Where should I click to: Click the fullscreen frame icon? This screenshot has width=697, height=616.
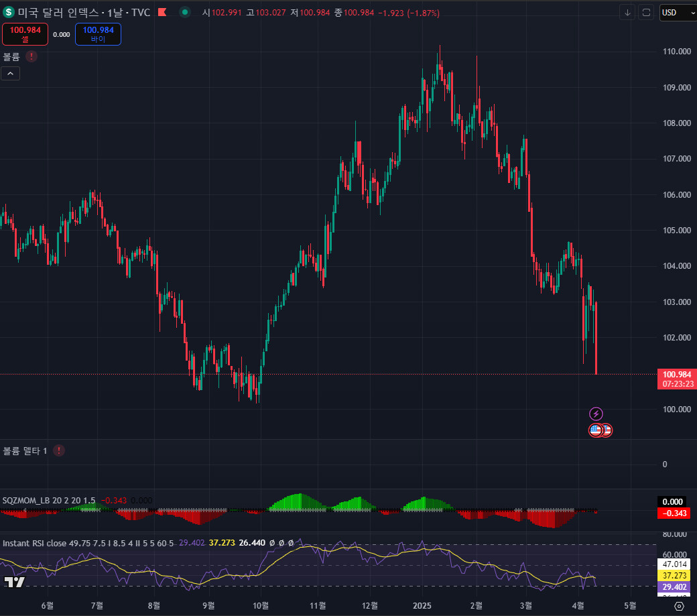click(x=646, y=13)
